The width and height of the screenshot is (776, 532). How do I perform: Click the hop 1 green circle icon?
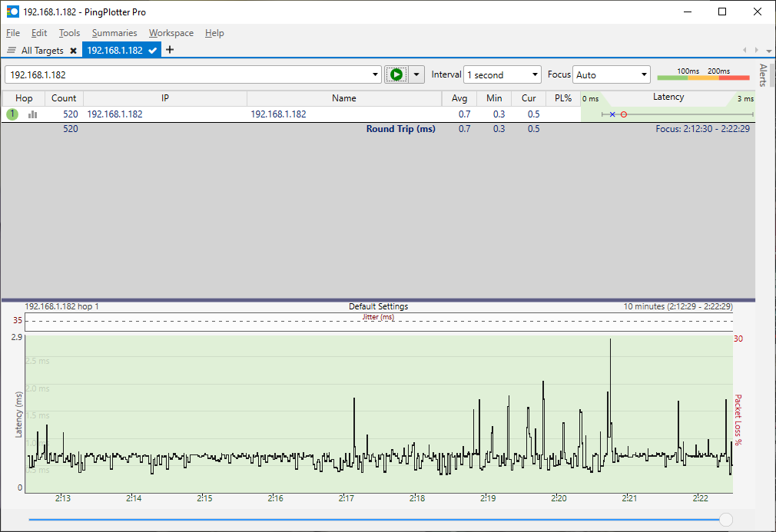(x=12, y=114)
